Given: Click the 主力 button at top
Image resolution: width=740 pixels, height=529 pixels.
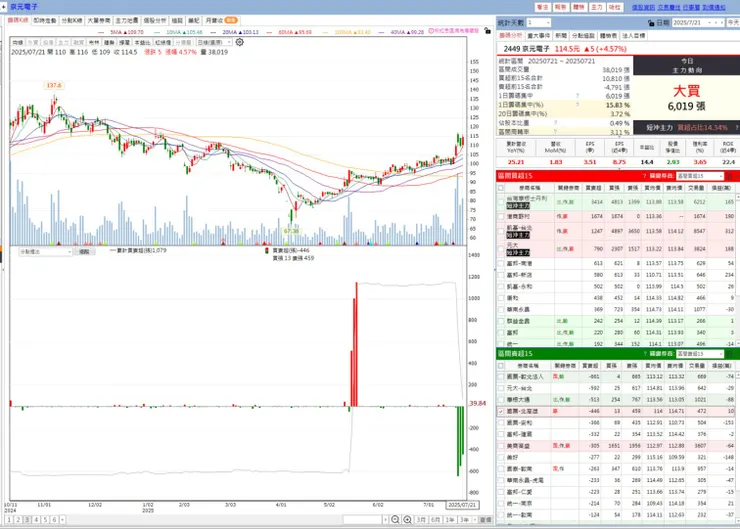Looking at the screenshot, I should 597,7.
